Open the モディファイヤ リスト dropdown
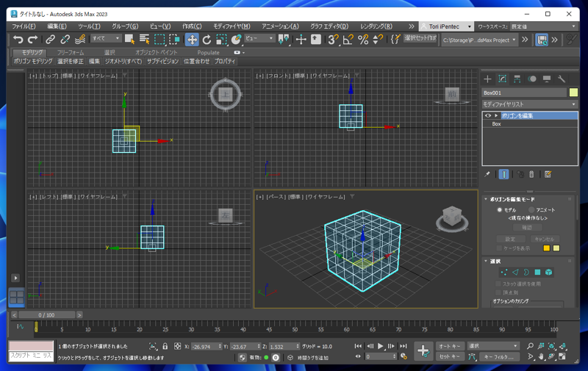Screen dimensions: 588x371 coord(529,104)
